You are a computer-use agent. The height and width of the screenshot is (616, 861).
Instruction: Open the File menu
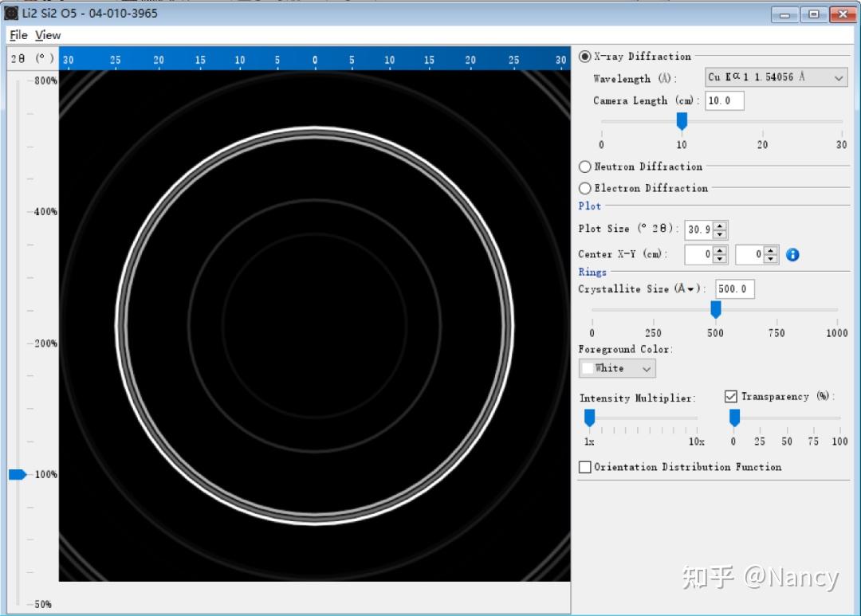18,35
